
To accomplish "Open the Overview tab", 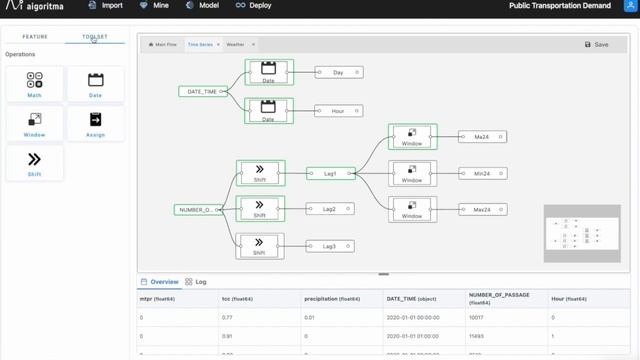I will point(160,282).
